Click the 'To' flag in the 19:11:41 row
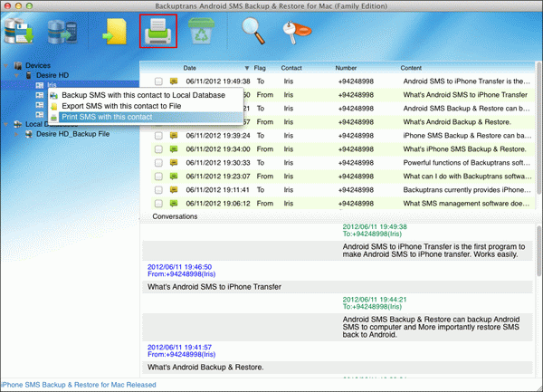The image size is (543, 392). coord(261,190)
